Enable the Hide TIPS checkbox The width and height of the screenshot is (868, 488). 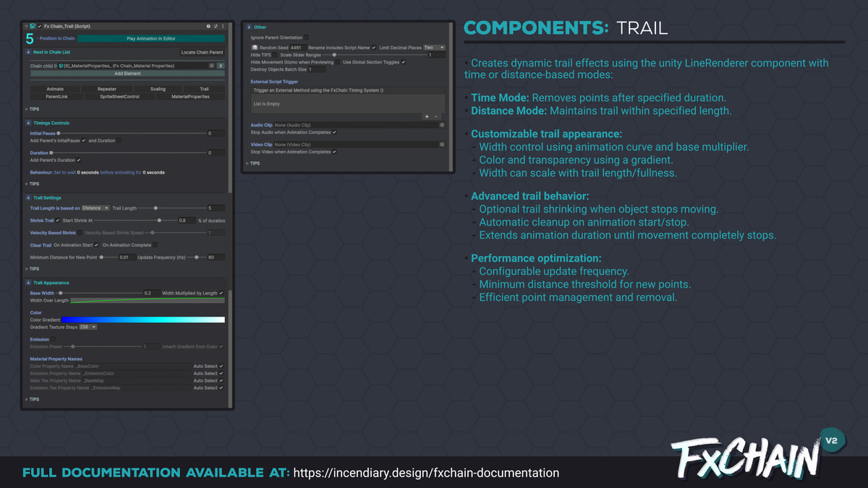[x=276, y=54]
